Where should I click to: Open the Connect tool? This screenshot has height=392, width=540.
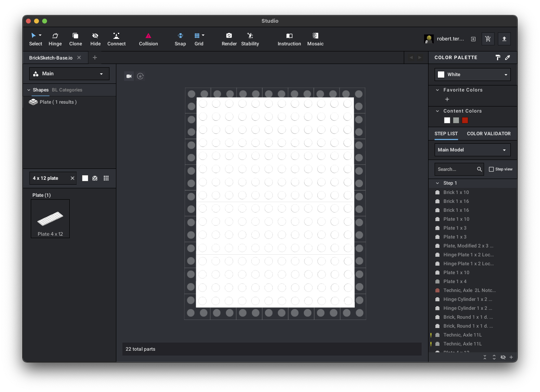(116, 39)
